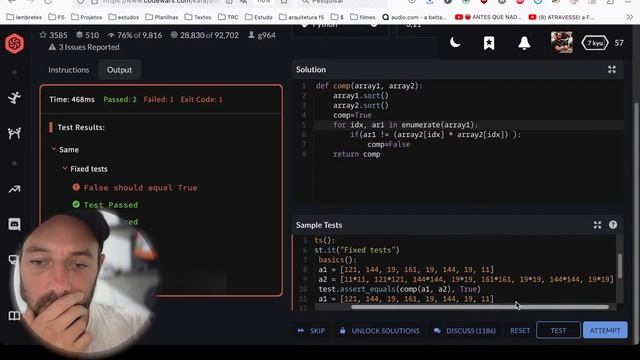Click the test.assert_equals line in Sample Tests
Viewport: 640px width, 360px height.
click(x=400, y=289)
